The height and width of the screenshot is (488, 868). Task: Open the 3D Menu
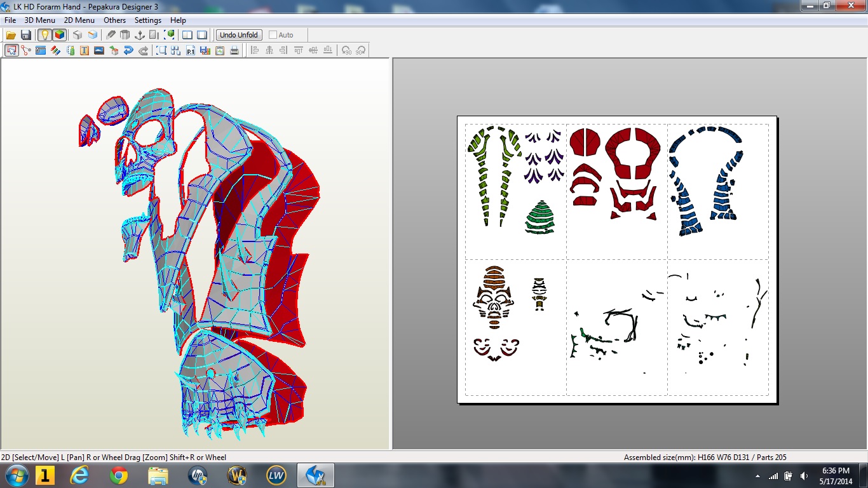pos(40,20)
